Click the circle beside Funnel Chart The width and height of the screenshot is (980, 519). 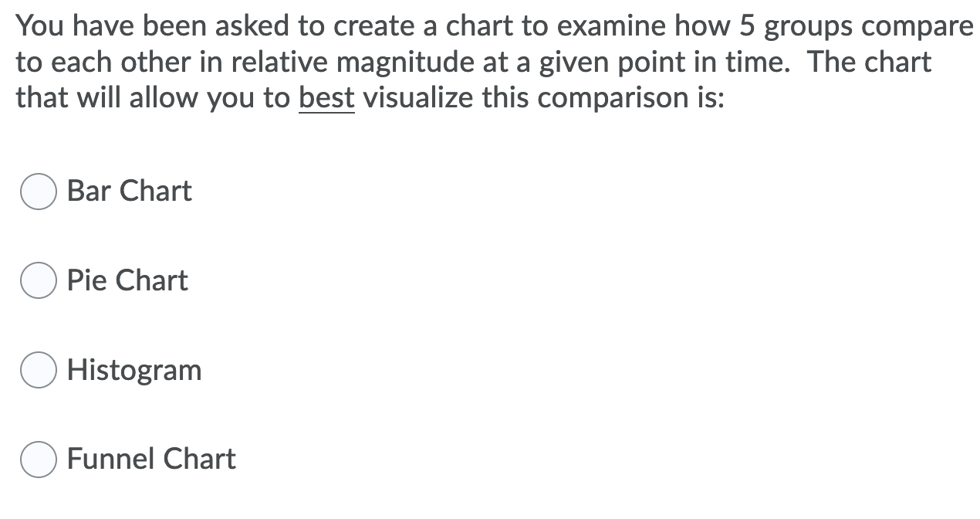38,458
